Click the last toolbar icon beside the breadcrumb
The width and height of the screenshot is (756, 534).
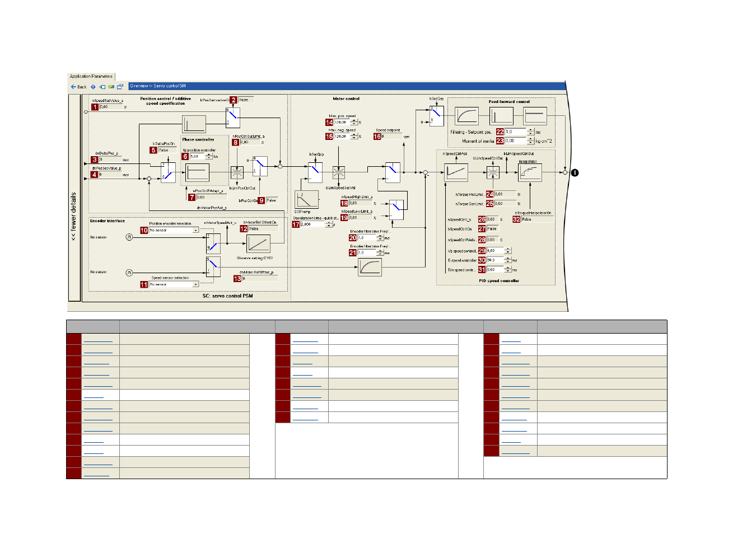tap(120, 87)
